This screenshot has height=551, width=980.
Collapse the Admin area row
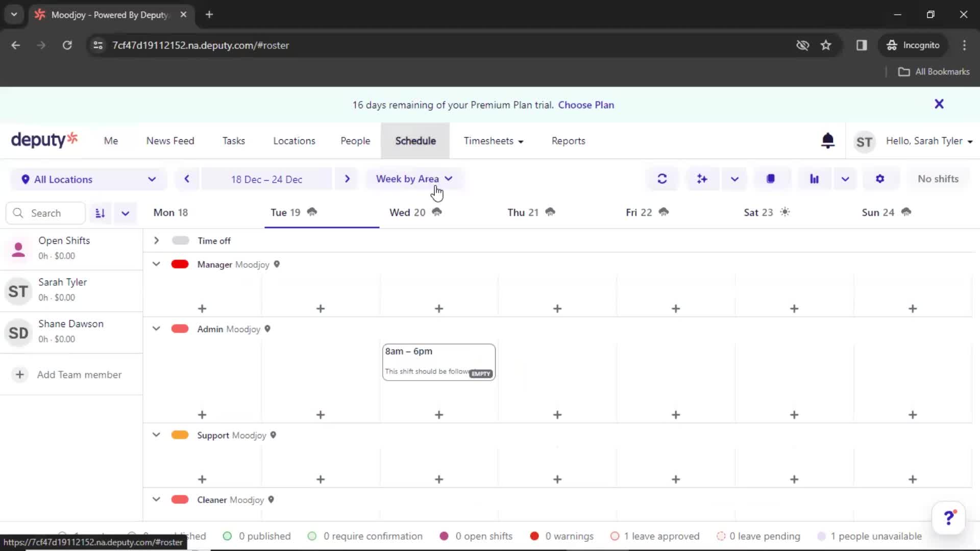point(156,329)
